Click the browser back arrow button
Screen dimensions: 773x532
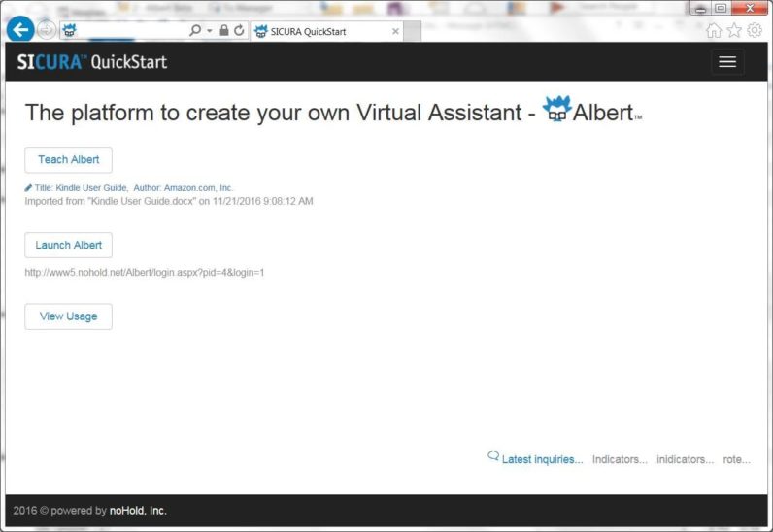point(19,30)
